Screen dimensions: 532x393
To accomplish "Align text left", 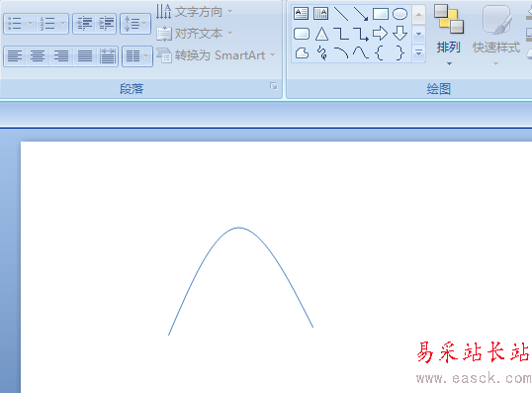I will [x=15, y=56].
